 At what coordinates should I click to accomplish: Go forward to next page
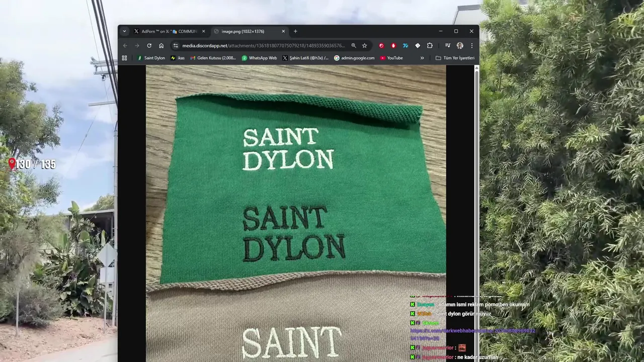(x=137, y=45)
